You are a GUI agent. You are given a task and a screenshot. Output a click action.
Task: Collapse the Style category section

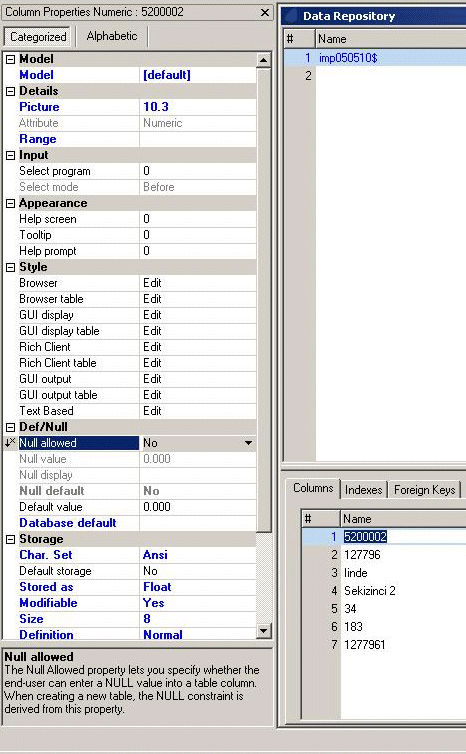click(10, 268)
